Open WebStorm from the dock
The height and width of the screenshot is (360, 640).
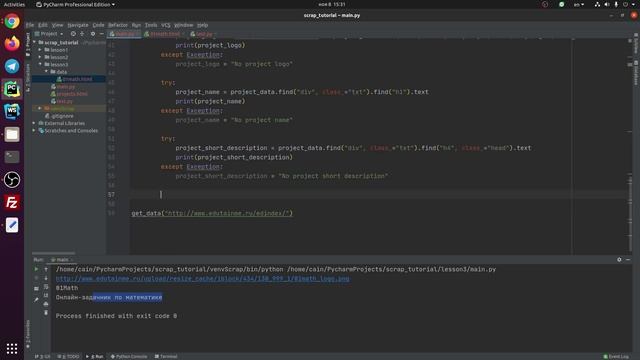point(12,111)
